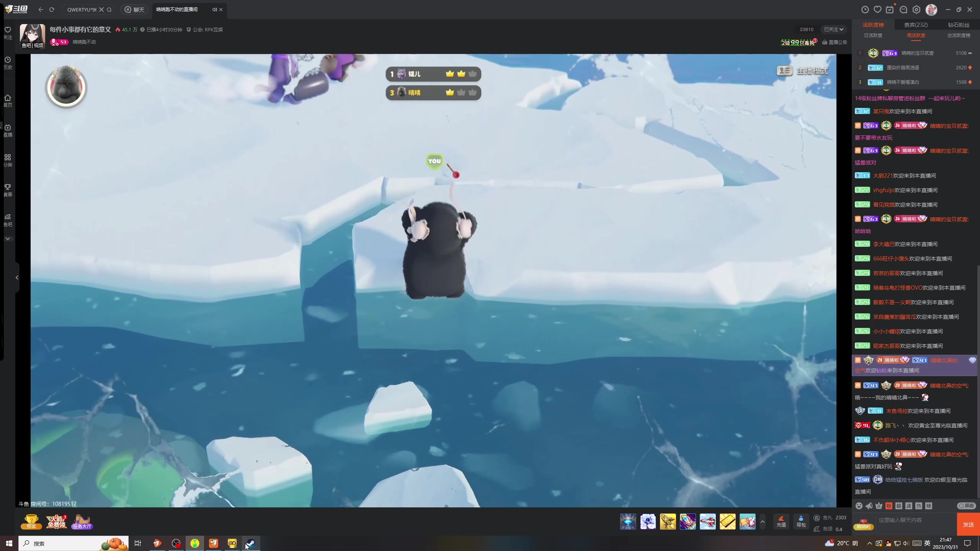Open the 直播公告 announcement link
980x551 pixels.
pos(835,42)
